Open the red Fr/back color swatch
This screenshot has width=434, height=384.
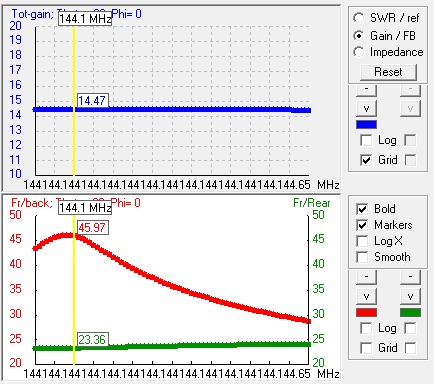366,313
